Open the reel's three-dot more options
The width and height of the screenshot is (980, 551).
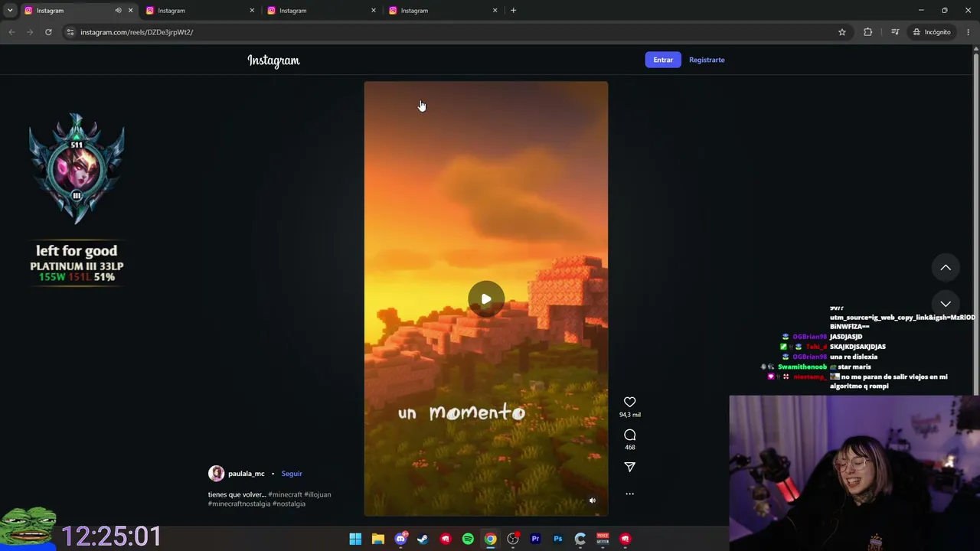coord(629,494)
